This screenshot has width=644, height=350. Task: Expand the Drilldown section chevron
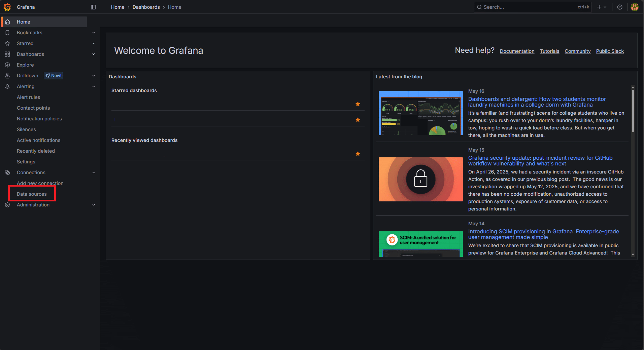point(94,76)
